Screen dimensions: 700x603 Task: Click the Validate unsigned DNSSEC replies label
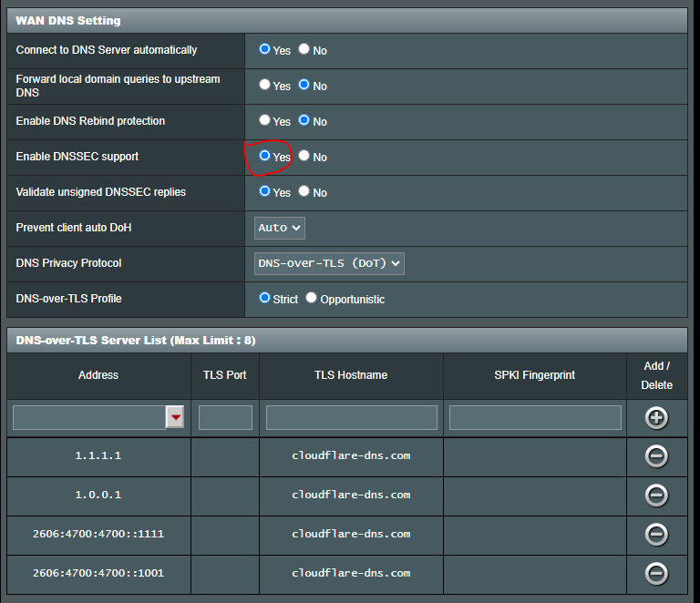point(101,192)
